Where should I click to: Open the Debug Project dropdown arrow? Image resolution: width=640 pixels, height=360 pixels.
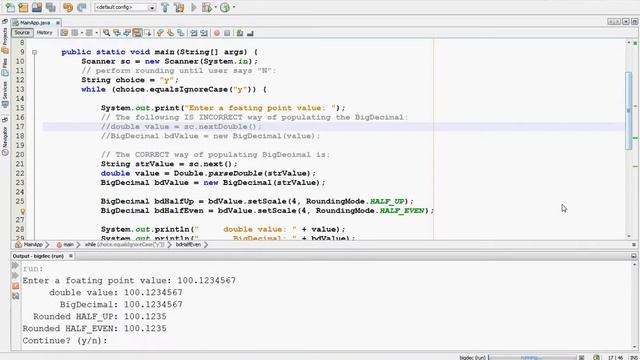pyautogui.click(x=215, y=7)
